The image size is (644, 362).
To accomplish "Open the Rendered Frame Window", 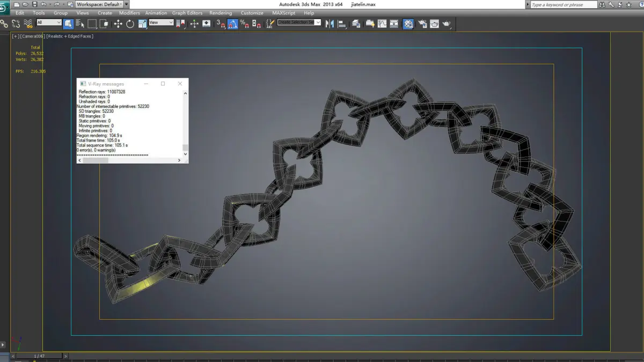I will coord(434,24).
